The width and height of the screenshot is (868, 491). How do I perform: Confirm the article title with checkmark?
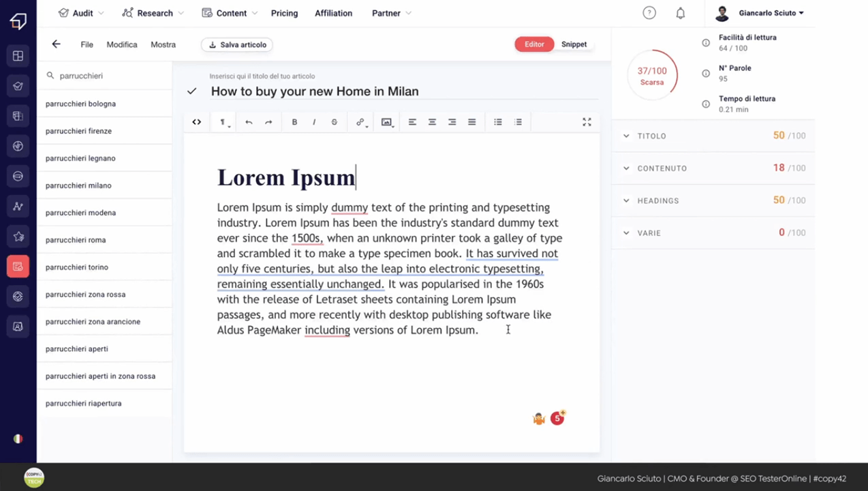pyautogui.click(x=192, y=91)
